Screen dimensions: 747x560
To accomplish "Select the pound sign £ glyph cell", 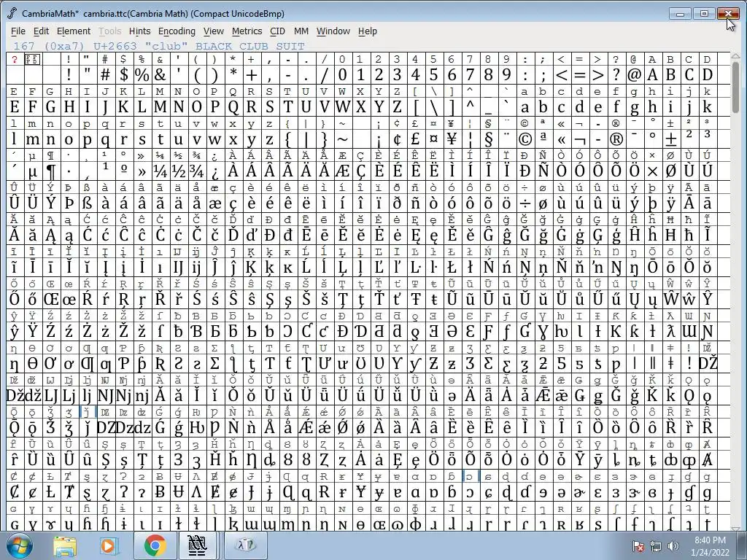I will (415, 139).
